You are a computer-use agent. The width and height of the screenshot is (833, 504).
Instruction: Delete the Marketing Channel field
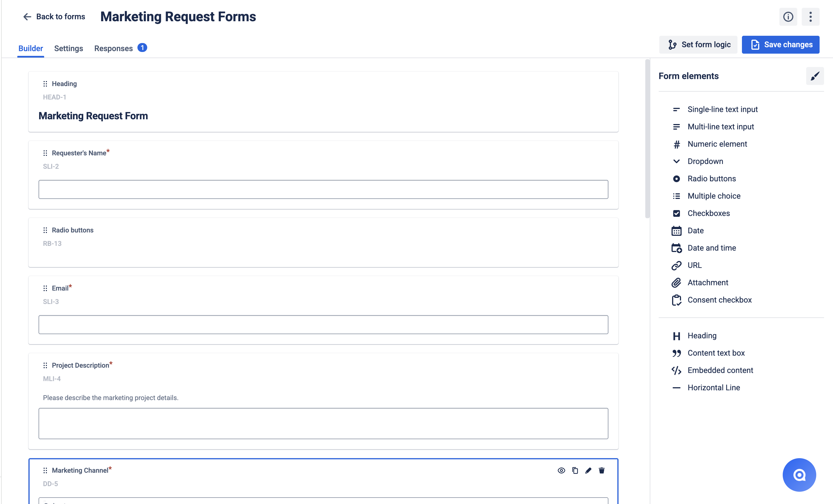pyautogui.click(x=601, y=470)
